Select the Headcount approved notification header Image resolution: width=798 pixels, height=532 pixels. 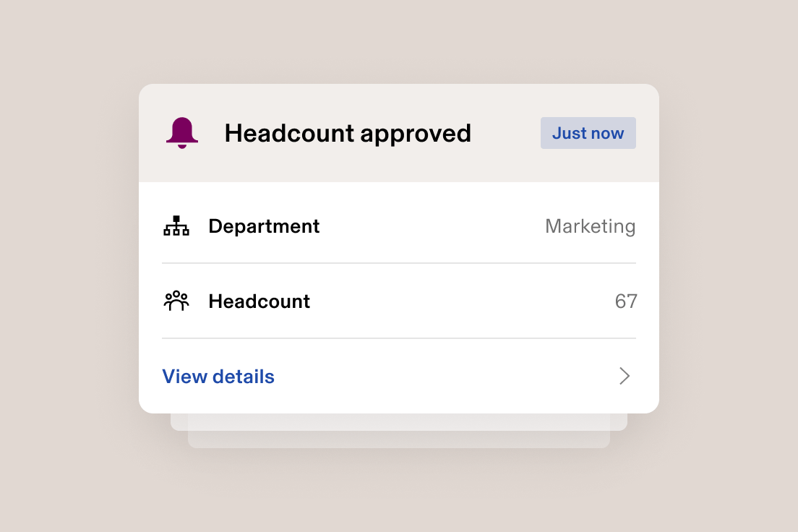[348, 133]
